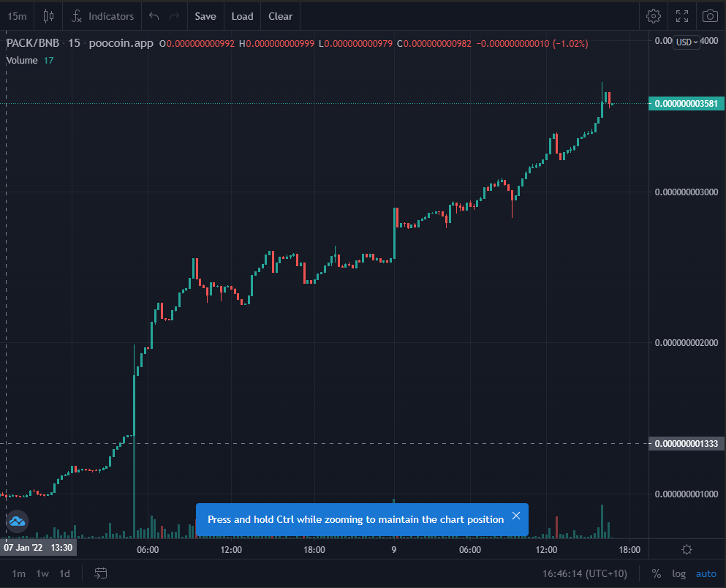The width and height of the screenshot is (726, 588).
Task: Load a saved chart
Action: (x=242, y=16)
